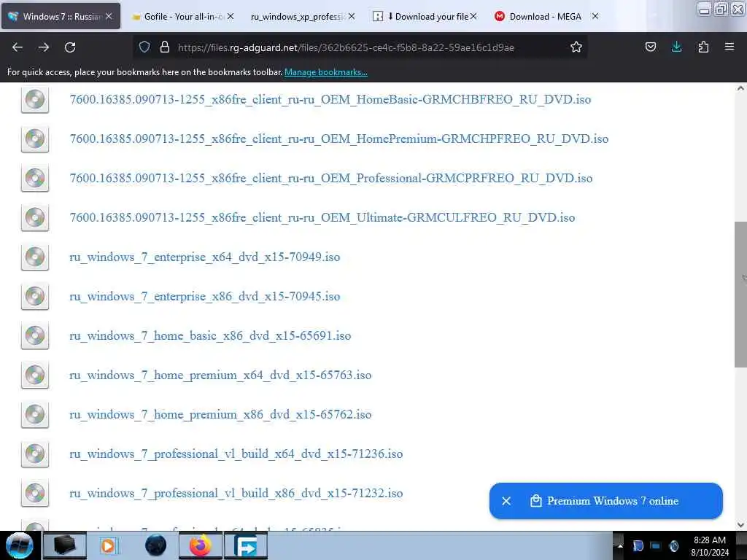This screenshot has height=560, width=747.
Task: Download OEM_HomeBasic-GRMCHBFREO_RU_DVD.iso
Action: (x=330, y=99)
